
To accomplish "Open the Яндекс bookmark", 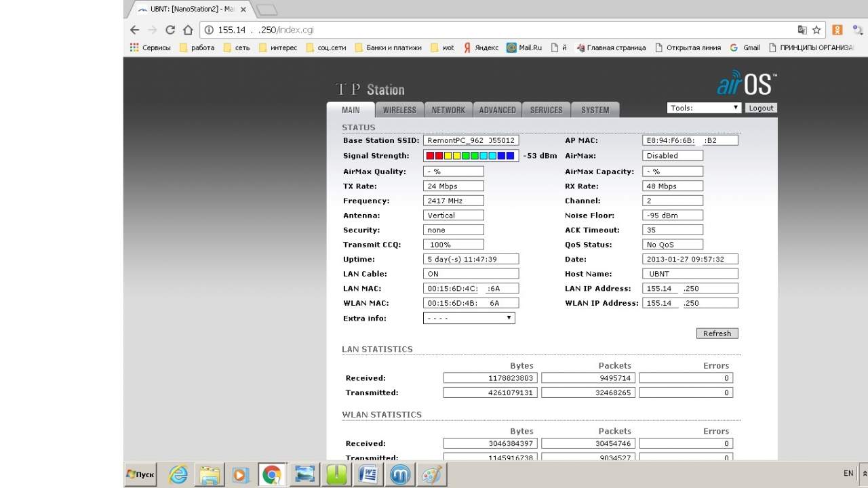I will [x=481, y=47].
